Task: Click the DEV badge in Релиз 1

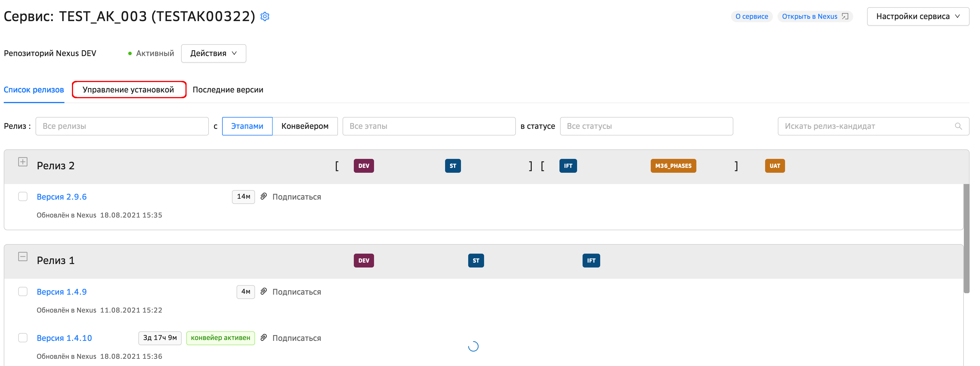Action: pyautogui.click(x=363, y=261)
